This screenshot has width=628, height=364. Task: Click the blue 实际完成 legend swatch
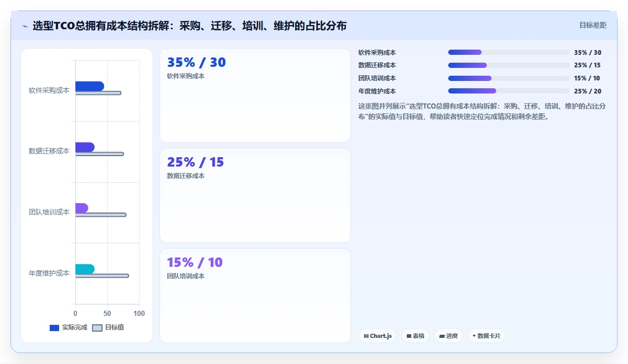[x=54, y=328]
